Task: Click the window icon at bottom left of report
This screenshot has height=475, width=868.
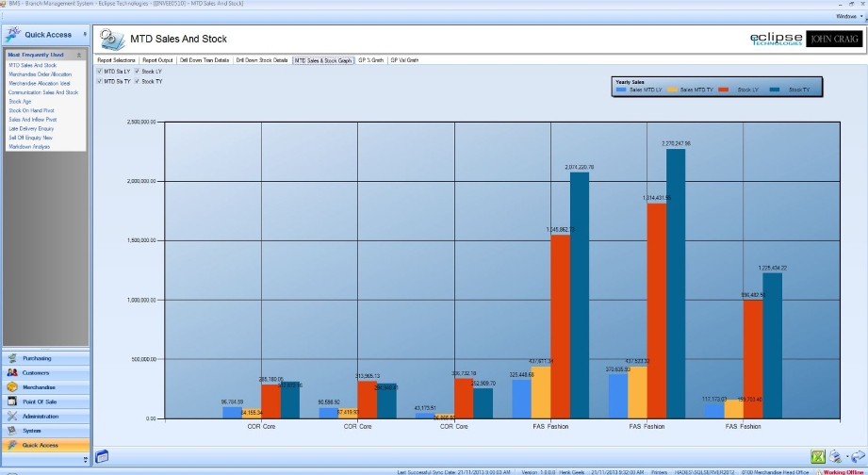Action: point(102,456)
